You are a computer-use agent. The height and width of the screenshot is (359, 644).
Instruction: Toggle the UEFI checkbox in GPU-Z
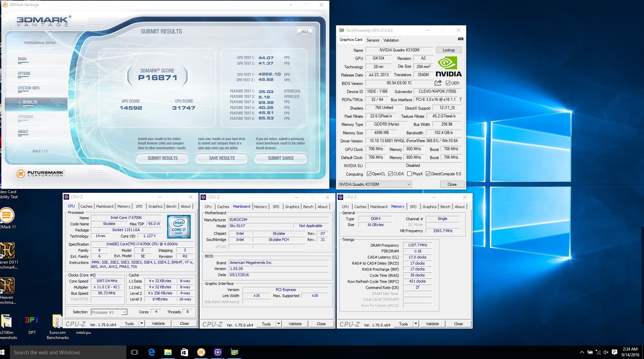(x=448, y=83)
